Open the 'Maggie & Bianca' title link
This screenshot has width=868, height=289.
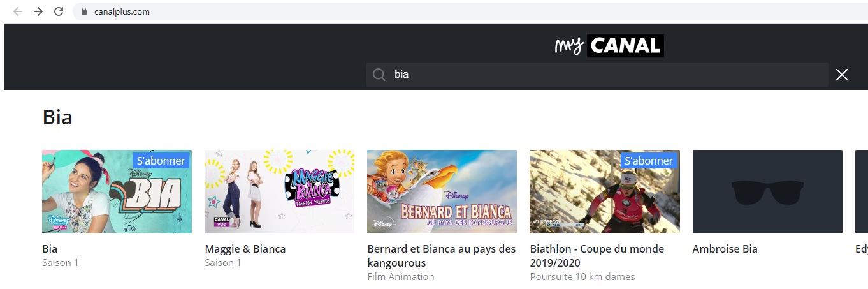pos(245,249)
